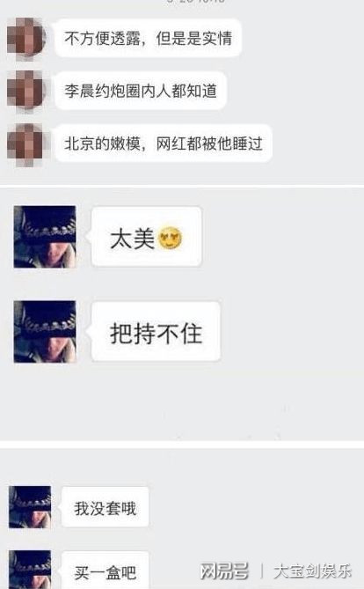Open hat avatar next to 太美 bubble
This screenshot has height=589, width=364.
coord(45,237)
